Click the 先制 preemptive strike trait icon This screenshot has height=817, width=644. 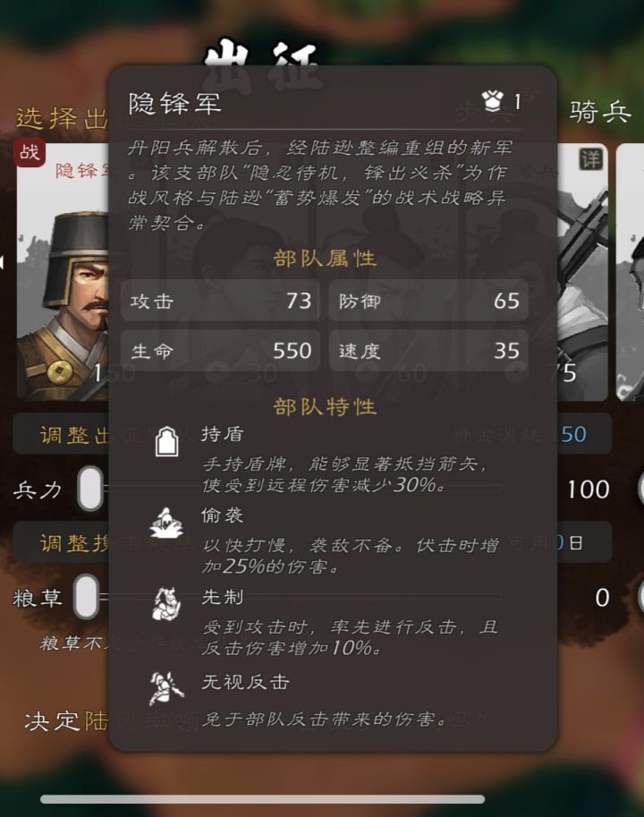[166, 604]
